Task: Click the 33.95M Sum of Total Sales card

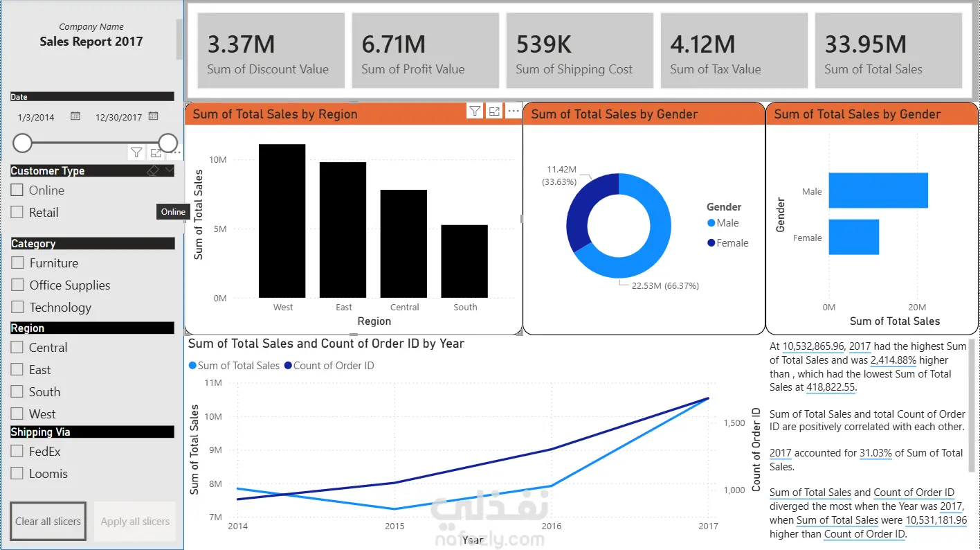Action: 889,51
